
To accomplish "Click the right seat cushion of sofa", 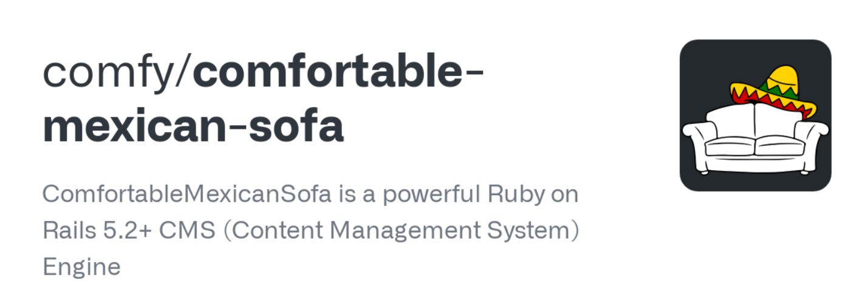I will coord(779,145).
